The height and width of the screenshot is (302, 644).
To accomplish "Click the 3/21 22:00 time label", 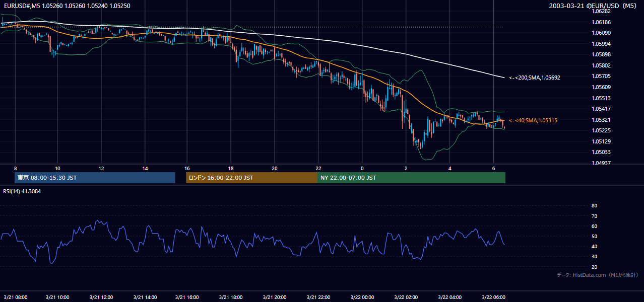I will (318, 297).
